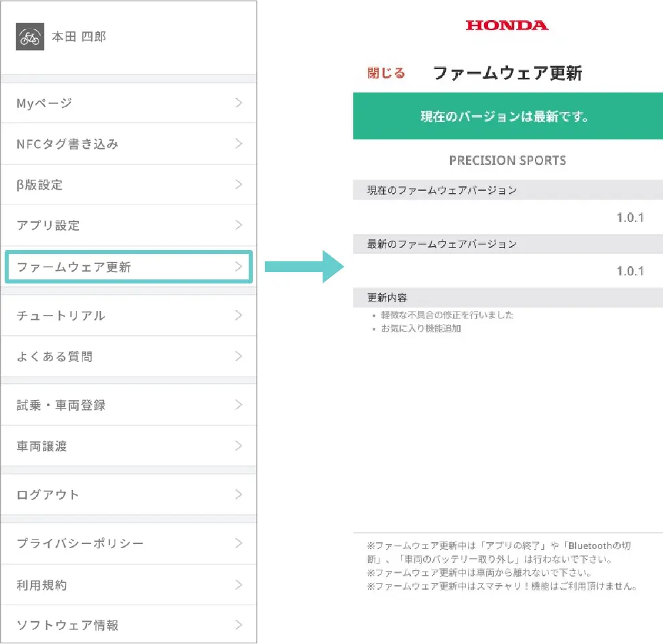Click the chevron on β版設定 row
The width and height of the screenshot is (663, 644).
(x=239, y=184)
